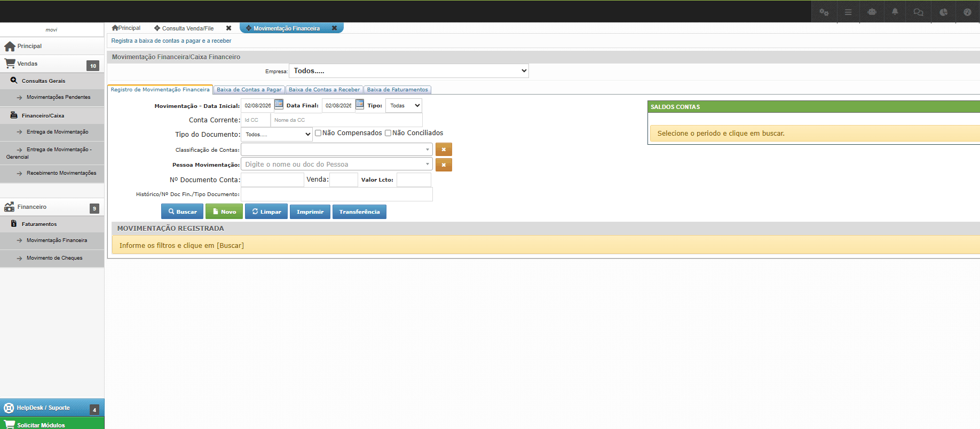The height and width of the screenshot is (429, 980).
Task: Switch to Baixa de Faturamentos tab
Action: [x=397, y=90]
